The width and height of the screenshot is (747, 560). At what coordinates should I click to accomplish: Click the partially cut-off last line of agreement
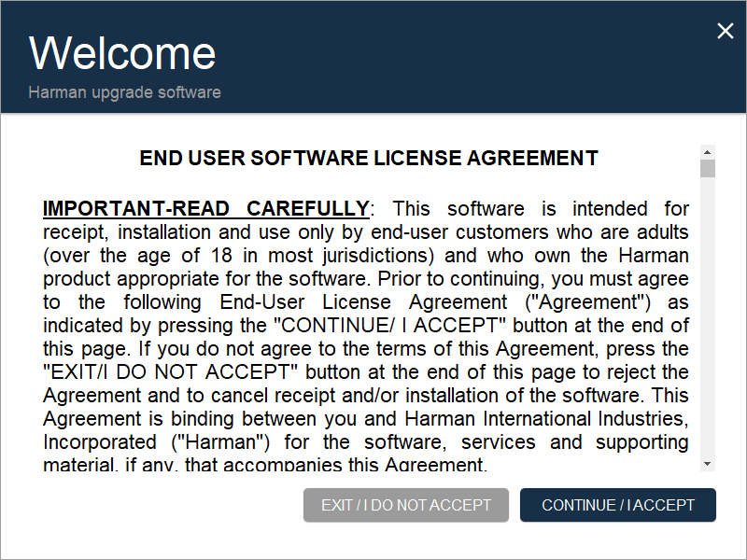pos(264,465)
